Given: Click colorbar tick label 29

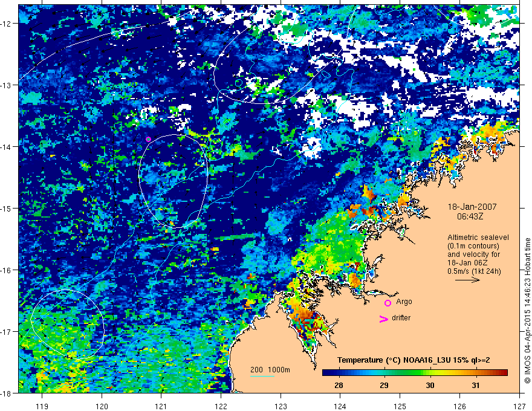Looking at the screenshot, I should 384,385.
